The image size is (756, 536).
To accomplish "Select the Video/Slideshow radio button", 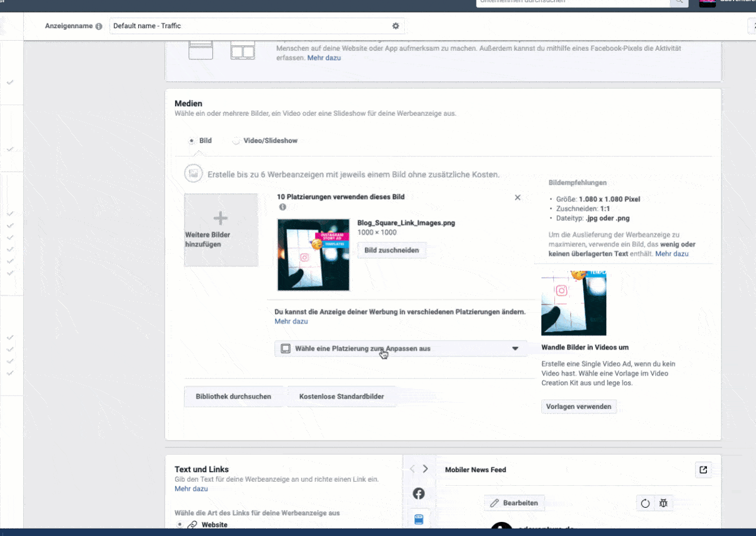I will pyautogui.click(x=236, y=141).
